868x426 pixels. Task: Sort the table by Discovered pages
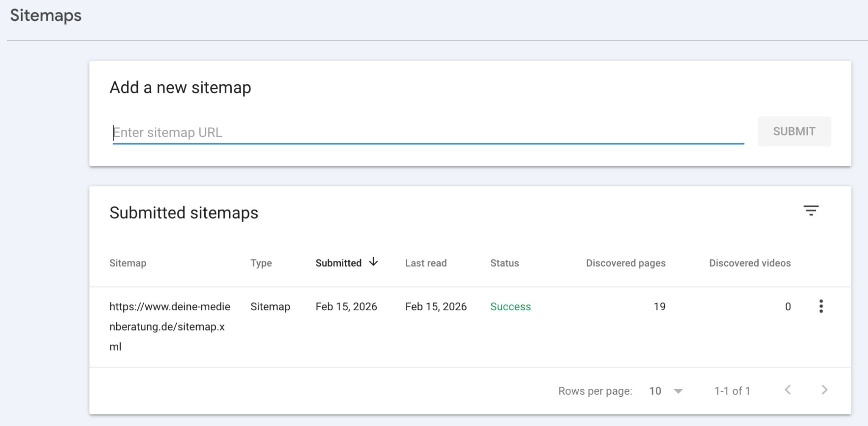625,263
